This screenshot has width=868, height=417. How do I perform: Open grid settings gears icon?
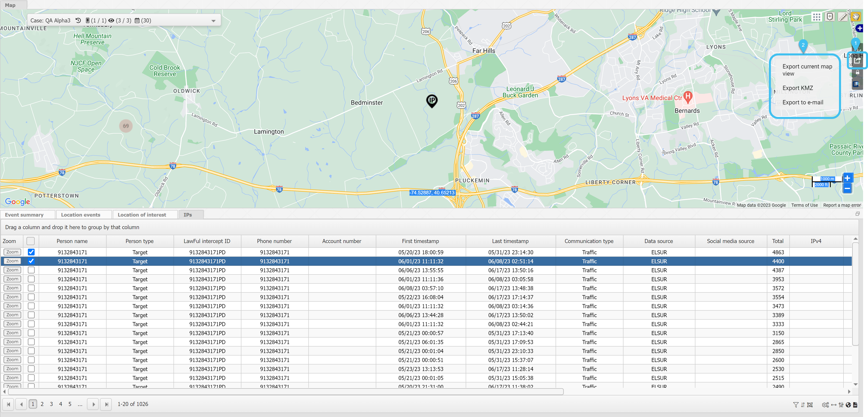(x=825, y=405)
